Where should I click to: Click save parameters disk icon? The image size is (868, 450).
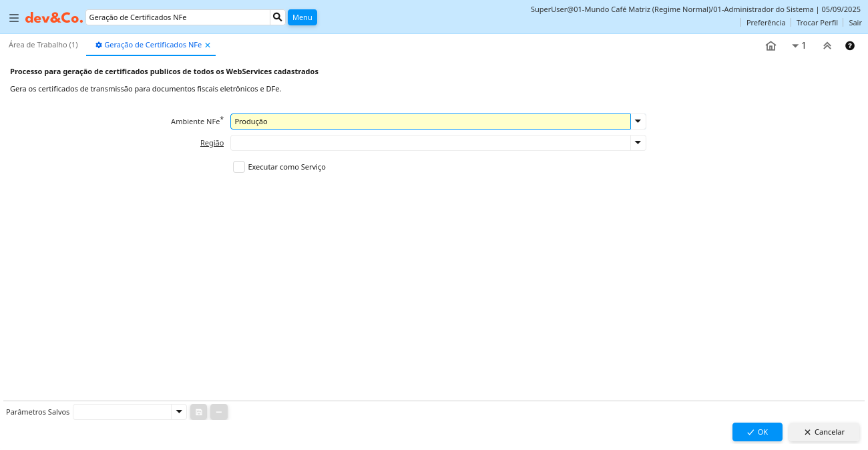(198, 412)
